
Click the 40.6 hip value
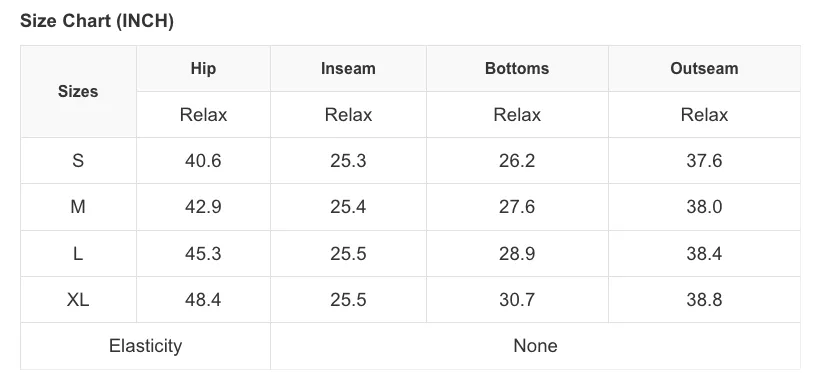pos(203,160)
